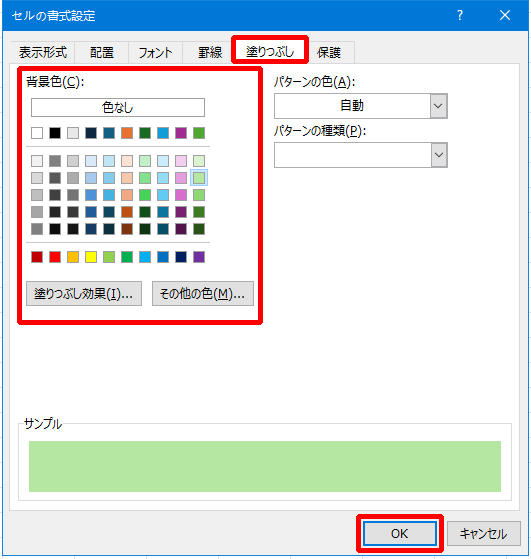Select the purple swatch in bottom standard colors row

coord(199,257)
